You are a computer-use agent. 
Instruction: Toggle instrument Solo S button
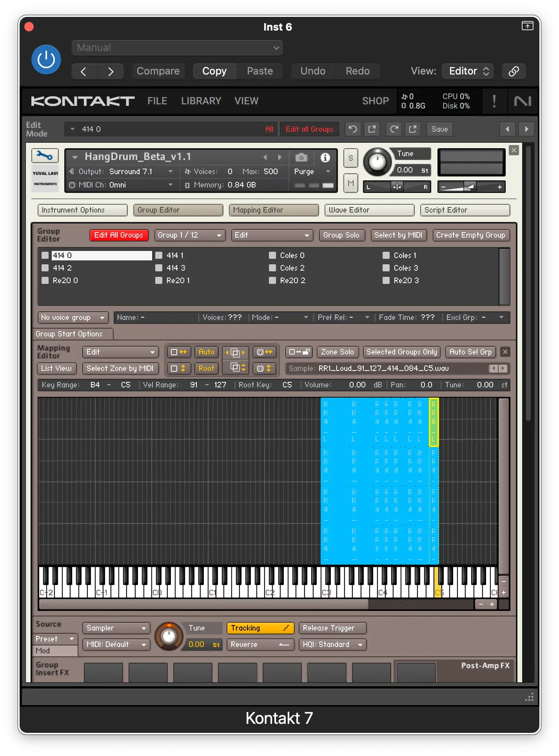pyautogui.click(x=350, y=158)
